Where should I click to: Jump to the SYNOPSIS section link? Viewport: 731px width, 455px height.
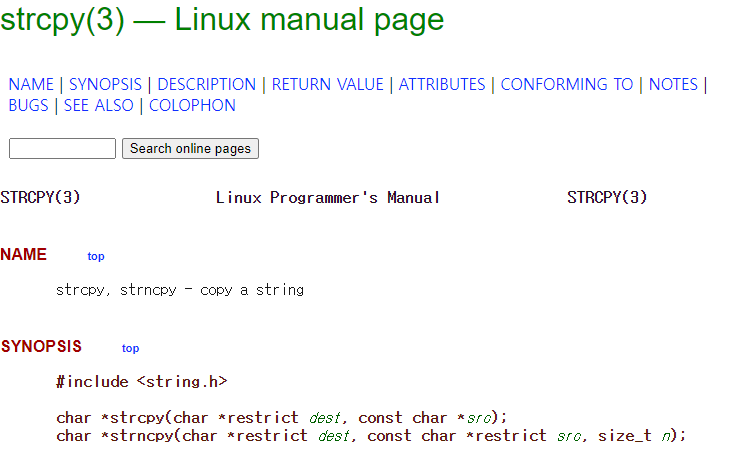pos(105,84)
